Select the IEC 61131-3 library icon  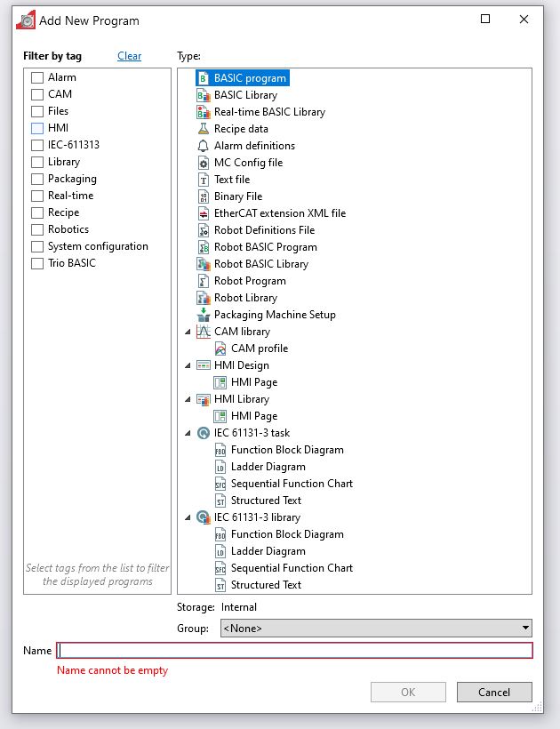(203, 517)
